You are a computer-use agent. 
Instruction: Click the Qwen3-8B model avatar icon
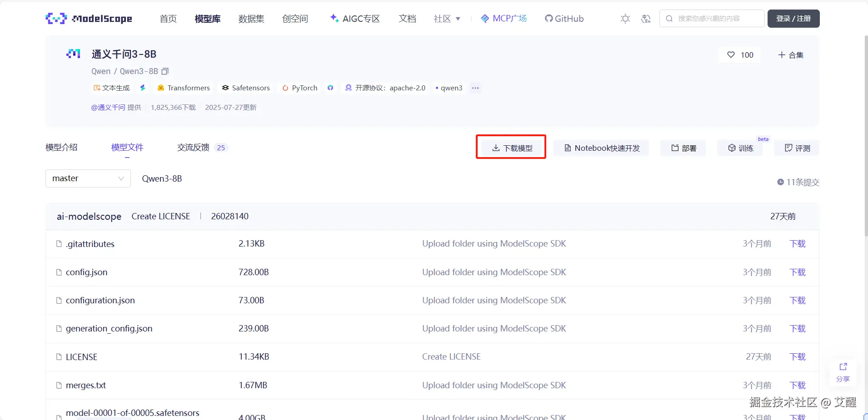pos(73,54)
